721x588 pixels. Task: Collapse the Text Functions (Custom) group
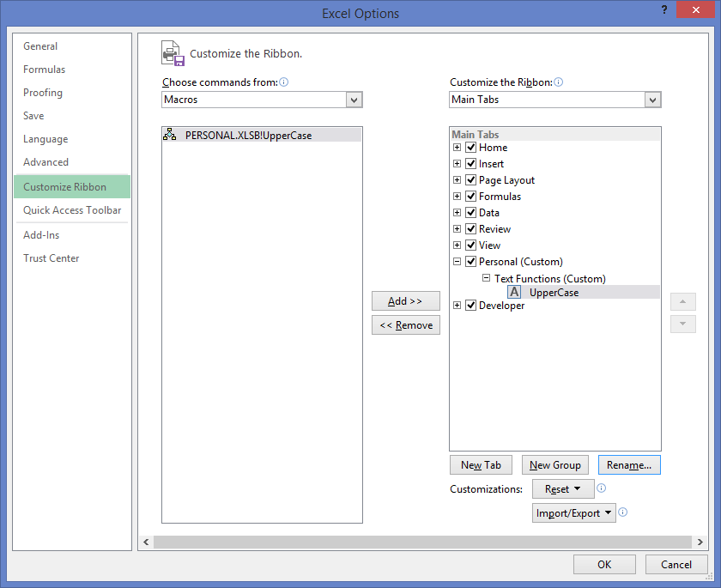(x=486, y=277)
